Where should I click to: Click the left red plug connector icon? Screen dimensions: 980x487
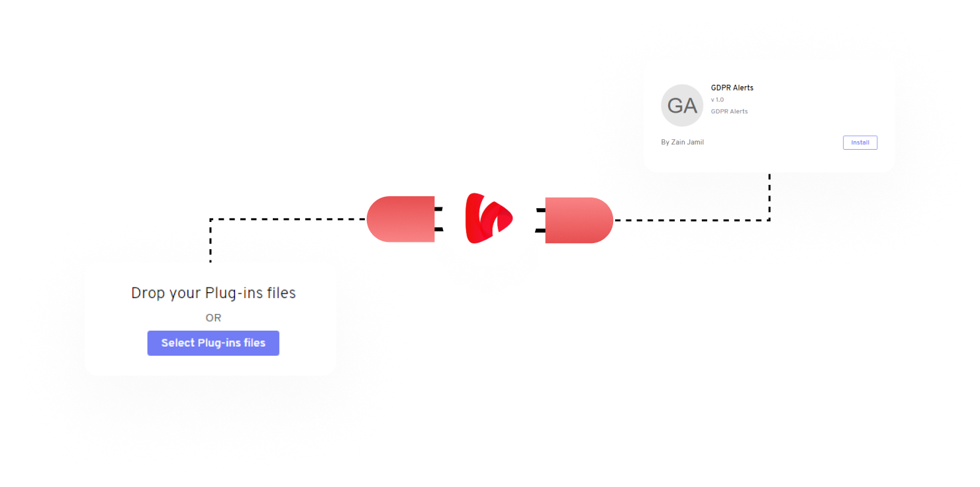(401, 219)
